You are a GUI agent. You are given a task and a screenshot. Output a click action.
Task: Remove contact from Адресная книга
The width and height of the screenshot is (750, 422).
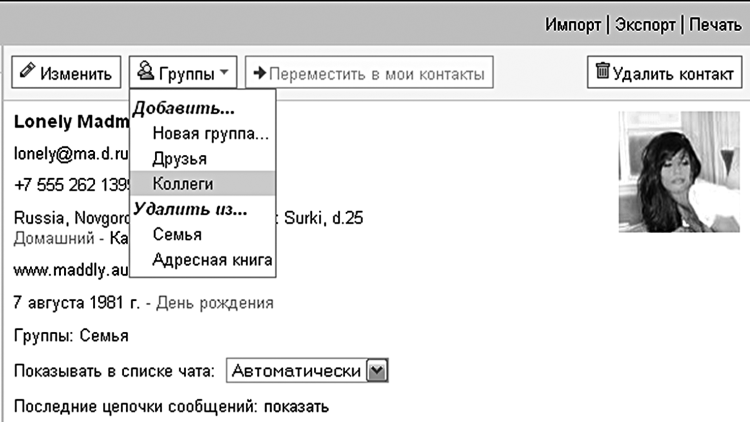point(211,260)
